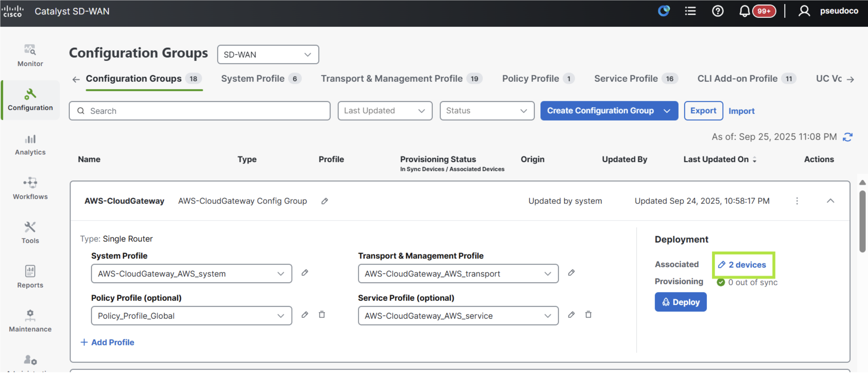Edit the Policy Profile pencil icon
868x373 pixels.
[x=305, y=315]
